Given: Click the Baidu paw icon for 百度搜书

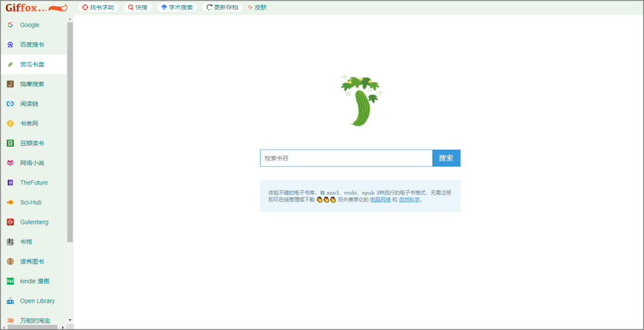Looking at the screenshot, I should (x=10, y=45).
